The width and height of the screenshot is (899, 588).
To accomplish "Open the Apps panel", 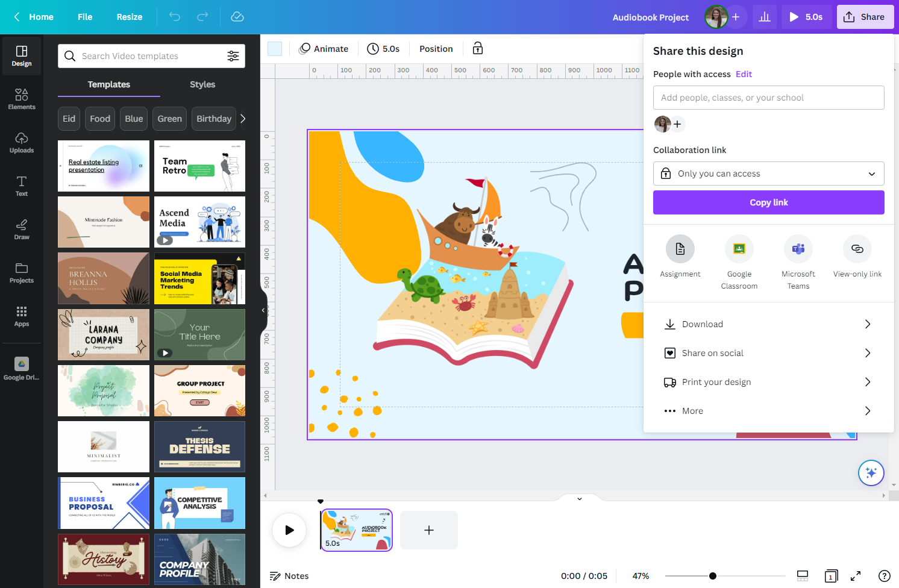I will [x=22, y=316].
